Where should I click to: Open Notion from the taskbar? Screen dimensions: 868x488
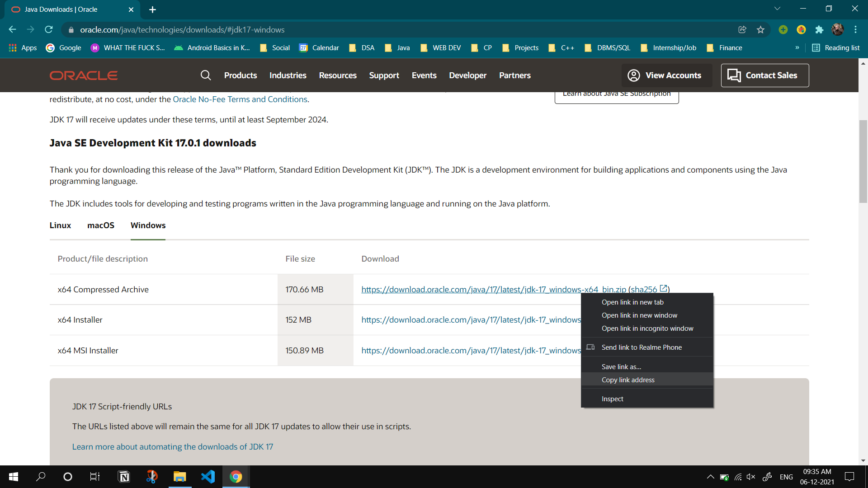pos(124,477)
